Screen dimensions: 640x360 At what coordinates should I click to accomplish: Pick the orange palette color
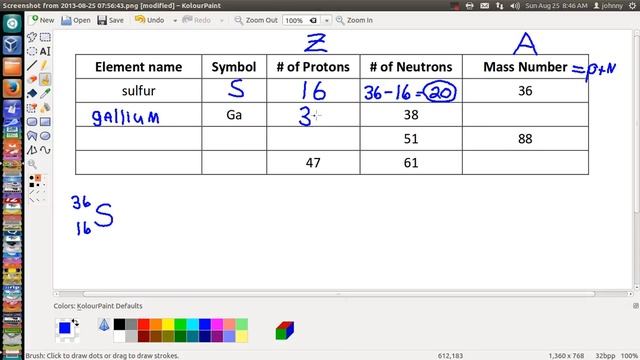(156, 324)
